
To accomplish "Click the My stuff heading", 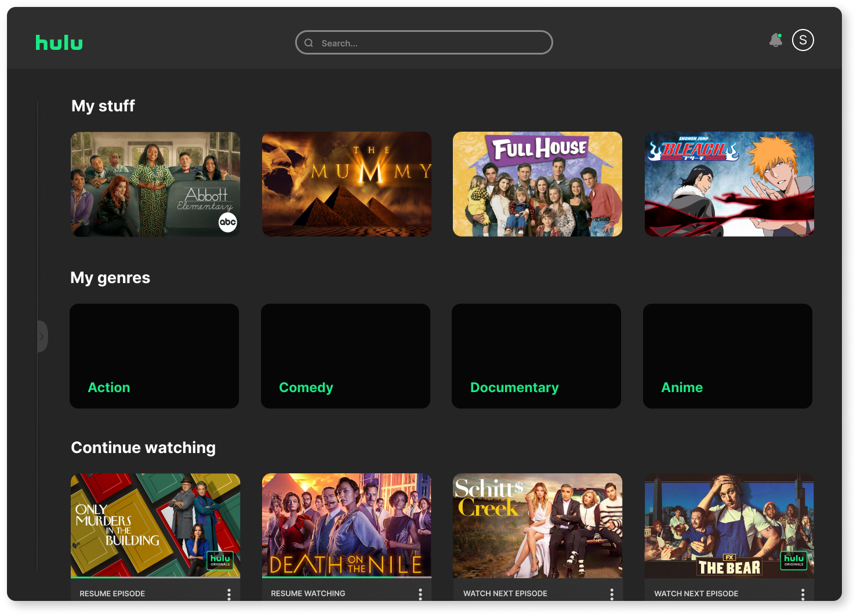I will 103,106.
